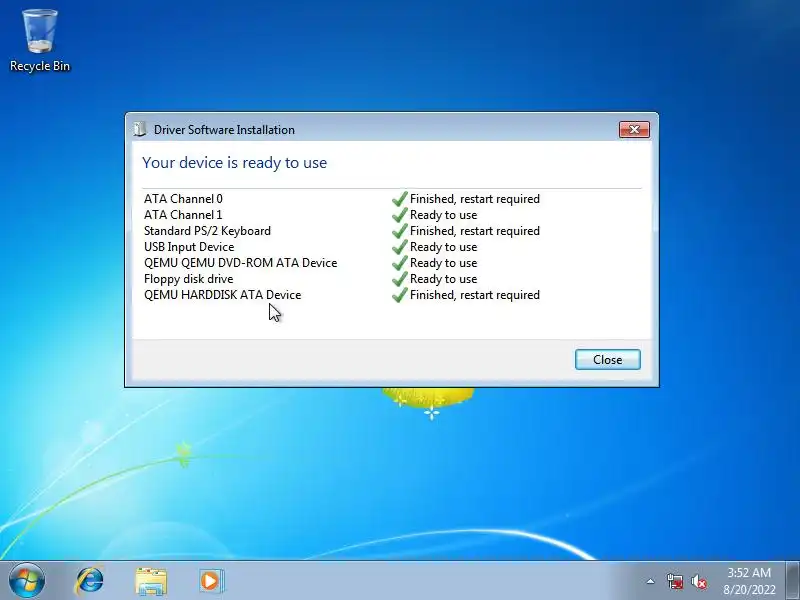
Task: Open Windows Explorer from the taskbar
Action: [151, 581]
